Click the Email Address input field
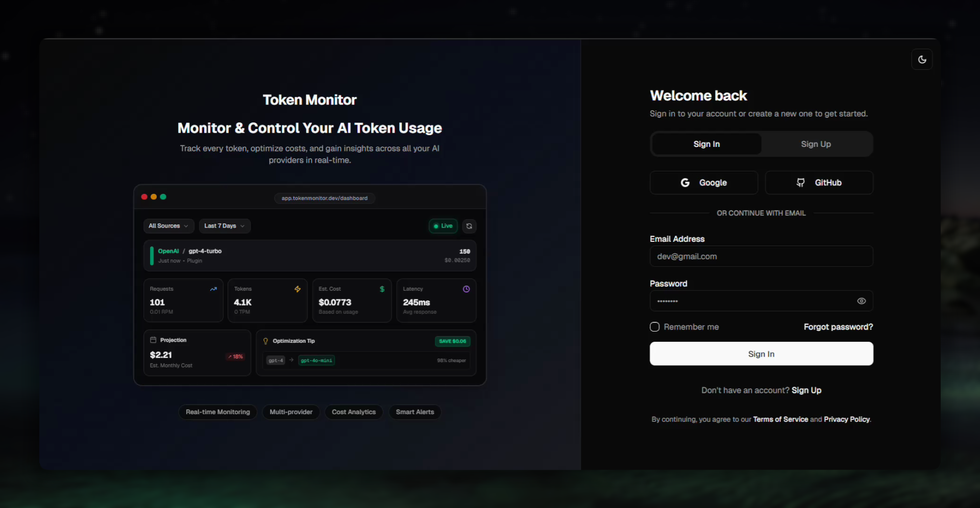980x508 pixels. click(x=761, y=257)
